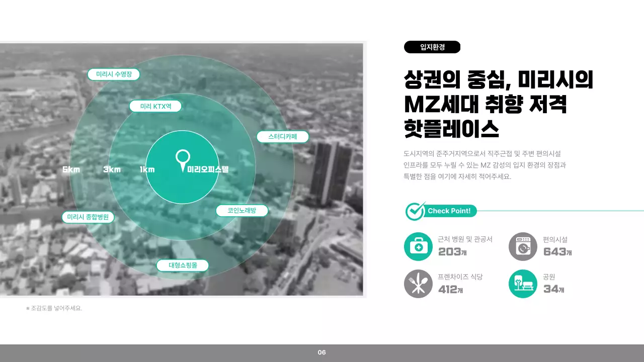Toggle the 스터디카페 map label
Viewport: 644px width, 362px height.
pyautogui.click(x=283, y=136)
